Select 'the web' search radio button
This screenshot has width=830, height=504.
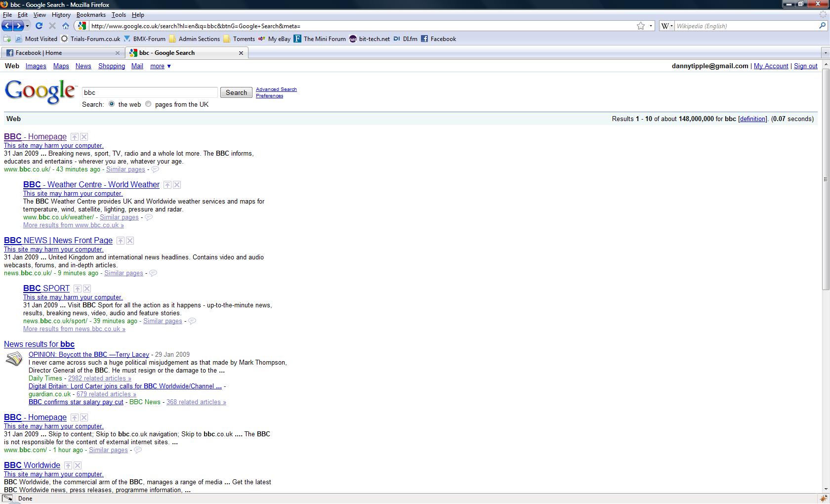(112, 104)
